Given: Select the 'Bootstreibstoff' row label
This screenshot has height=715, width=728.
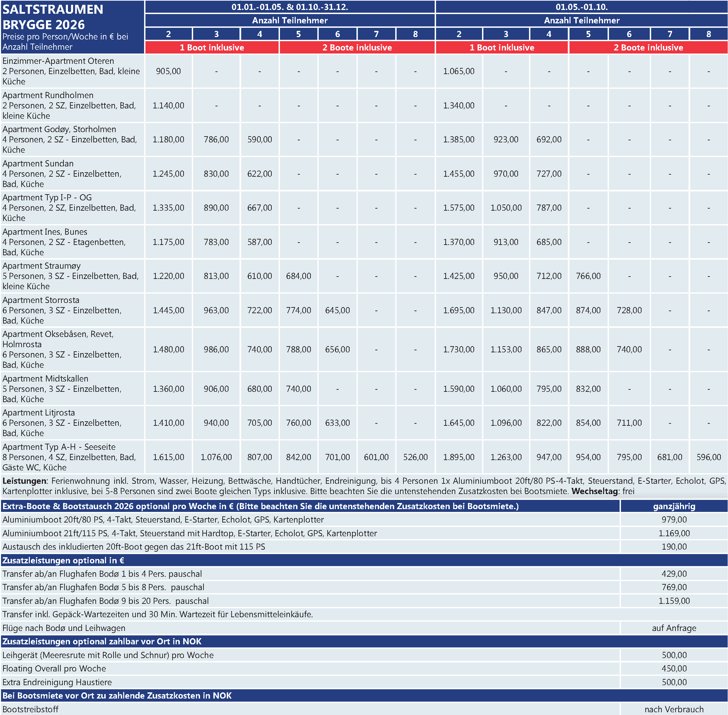Looking at the screenshot, I should coord(31,710).
